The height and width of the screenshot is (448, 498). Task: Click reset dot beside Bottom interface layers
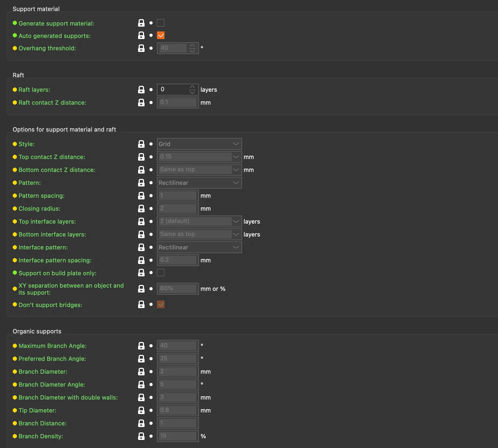[x=151, y=234]
